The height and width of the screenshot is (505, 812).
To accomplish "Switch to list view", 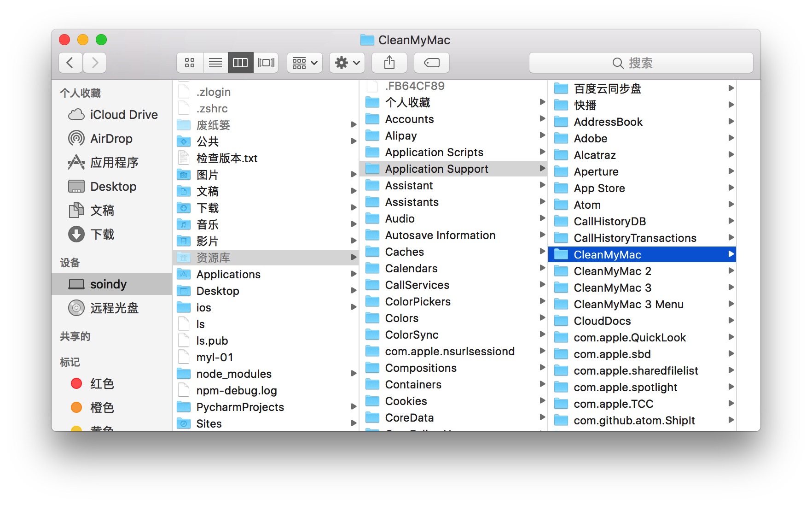I will pos(215,63).
